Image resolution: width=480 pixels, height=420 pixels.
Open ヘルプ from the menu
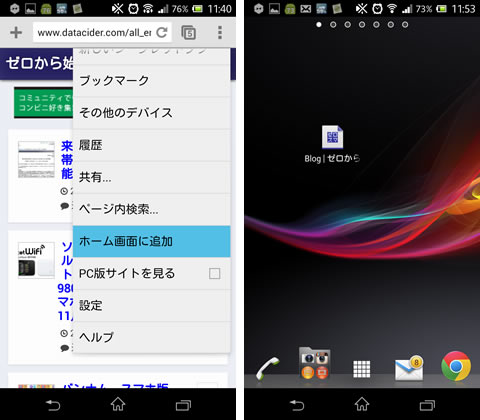152,337
